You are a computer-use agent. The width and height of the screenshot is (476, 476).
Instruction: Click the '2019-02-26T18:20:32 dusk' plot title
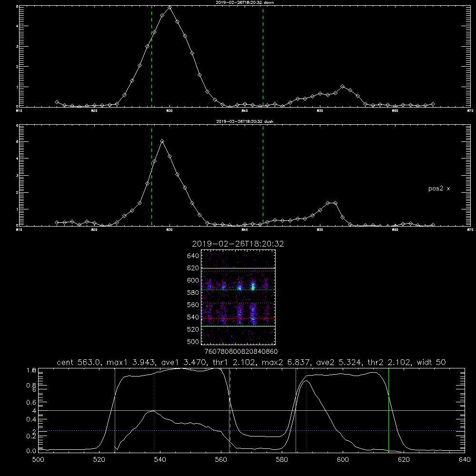tap(245, 121)
